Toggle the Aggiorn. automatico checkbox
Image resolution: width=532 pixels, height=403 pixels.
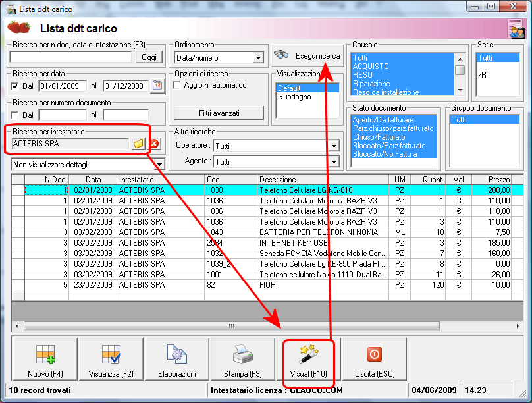[176, 85]
